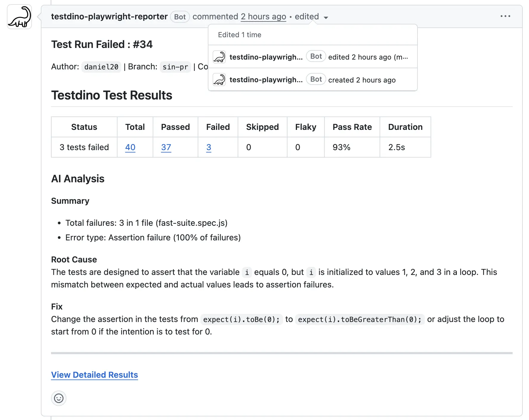
Task: Click the branch code tag 'sin-pr'
Action: pos(175,67)
